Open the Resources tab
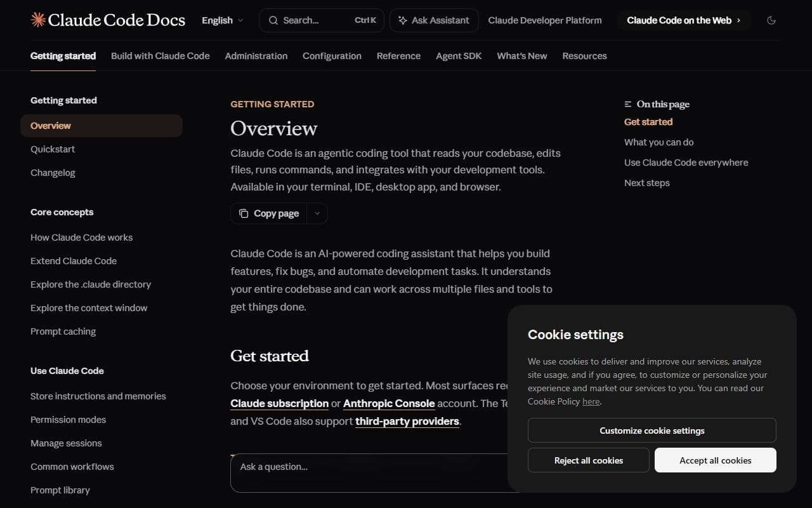Screen dimensions: 812x508 [x=584, y=56]
